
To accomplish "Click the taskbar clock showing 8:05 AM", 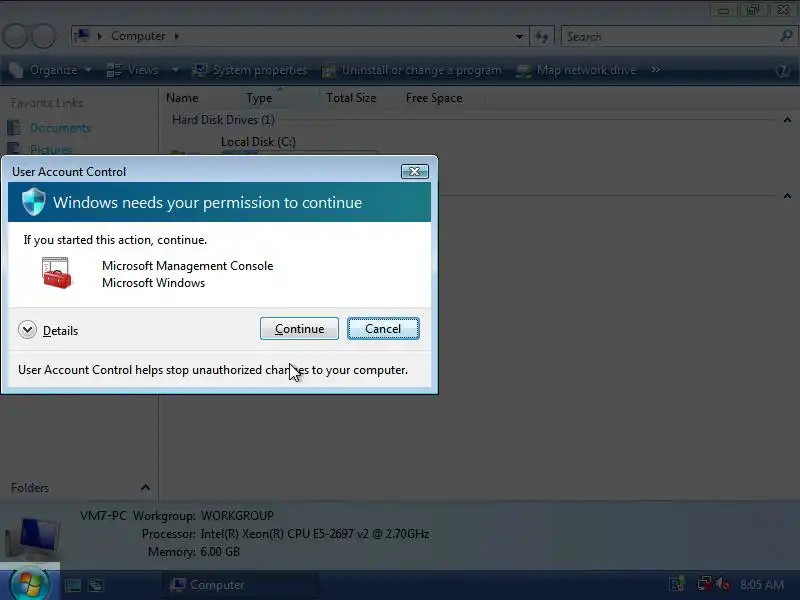I will pos(762,585).
